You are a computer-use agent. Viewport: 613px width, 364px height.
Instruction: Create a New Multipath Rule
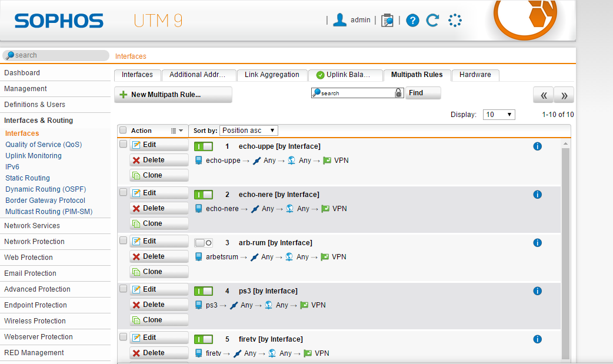(173, 94)
